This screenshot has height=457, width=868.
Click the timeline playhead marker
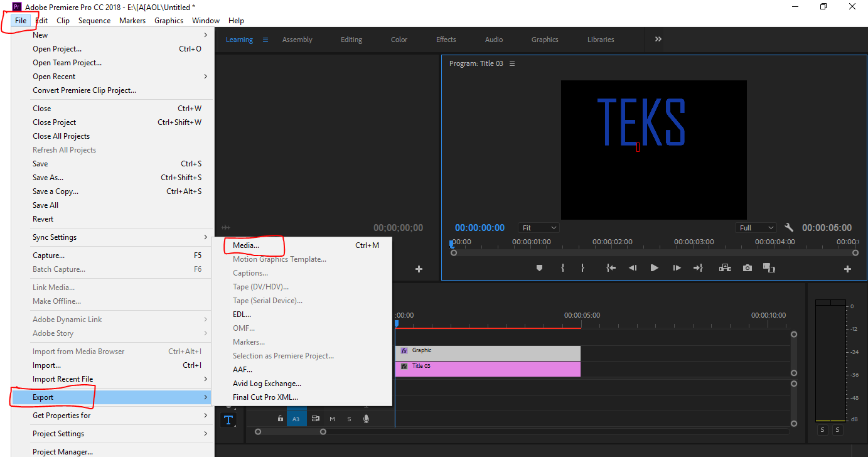(x=397, y=324)
